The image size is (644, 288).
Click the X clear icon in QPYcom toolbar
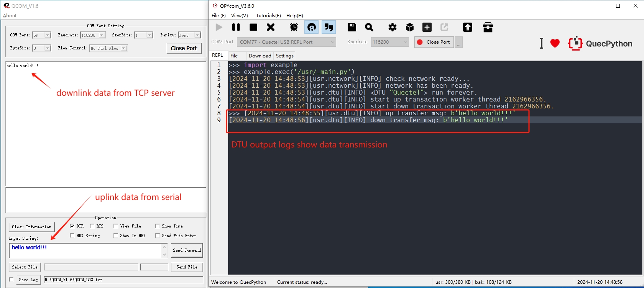point(271,27)
